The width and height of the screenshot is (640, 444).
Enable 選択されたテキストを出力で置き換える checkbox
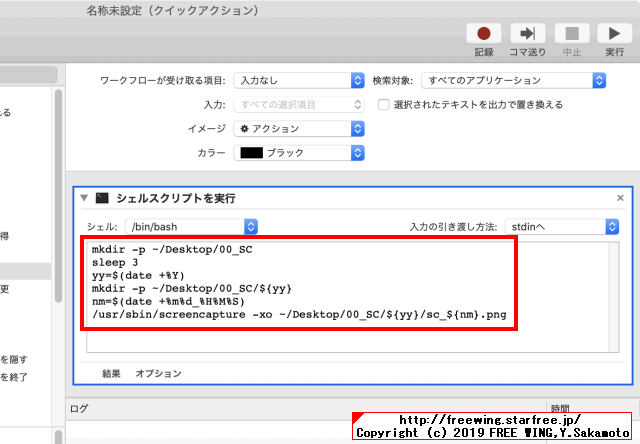(x=383, y=105)
